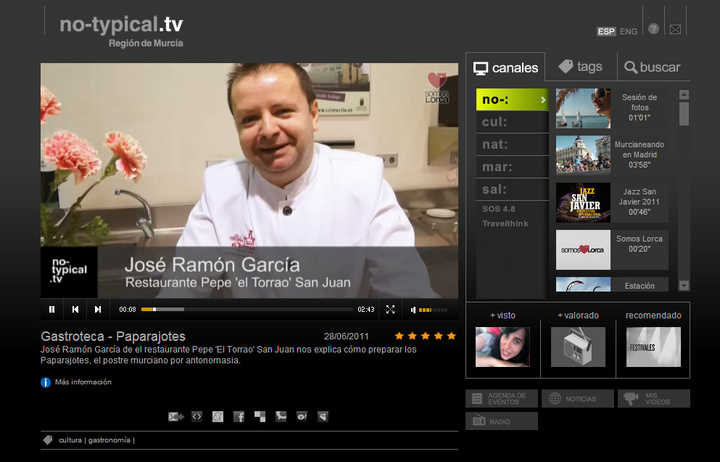Seek along the video progress bar
Image resolution: width=720 pixels, height=462 pixels.
click(247, 310)
